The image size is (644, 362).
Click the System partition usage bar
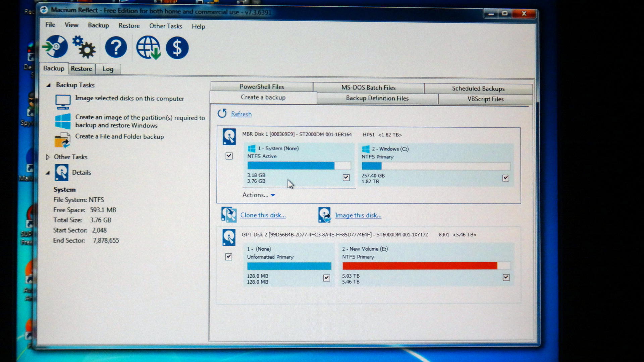click(x=299, y=166)
